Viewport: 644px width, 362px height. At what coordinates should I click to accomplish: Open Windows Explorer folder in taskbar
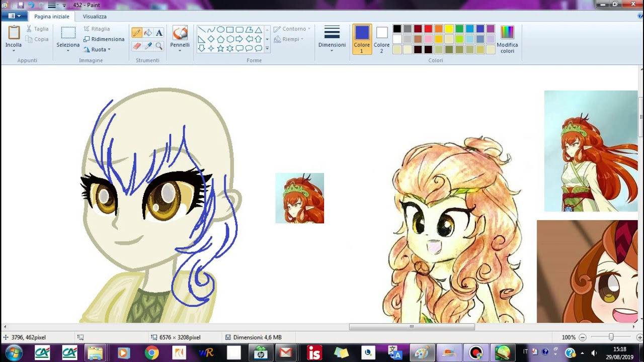[x=95, y=353]
